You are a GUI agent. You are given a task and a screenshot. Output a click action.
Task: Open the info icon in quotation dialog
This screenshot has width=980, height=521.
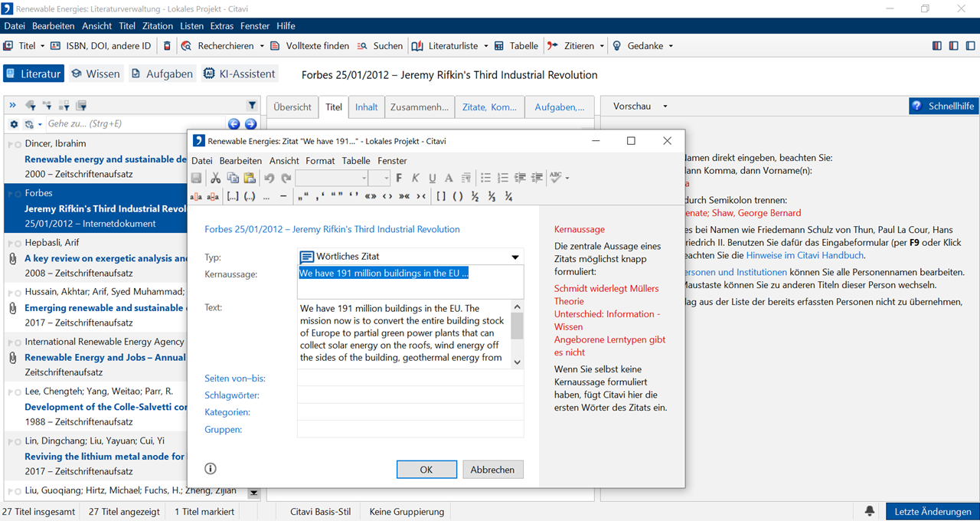(x=211, y=469)
